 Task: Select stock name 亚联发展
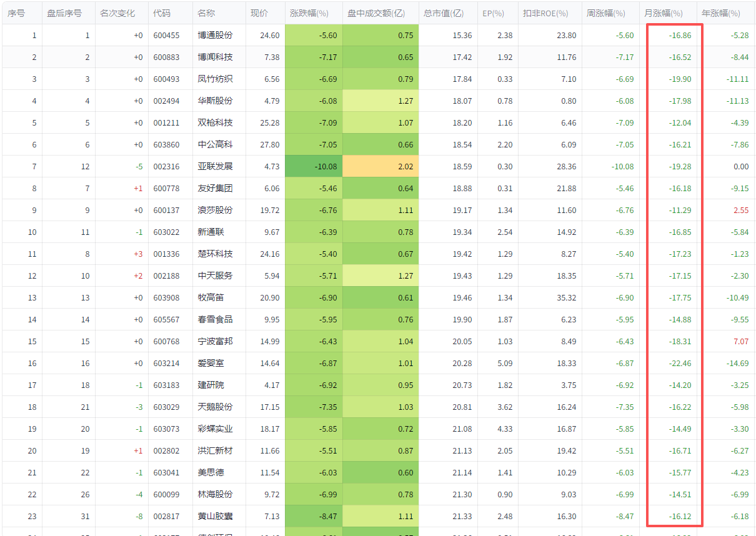(x=215, y=167)
